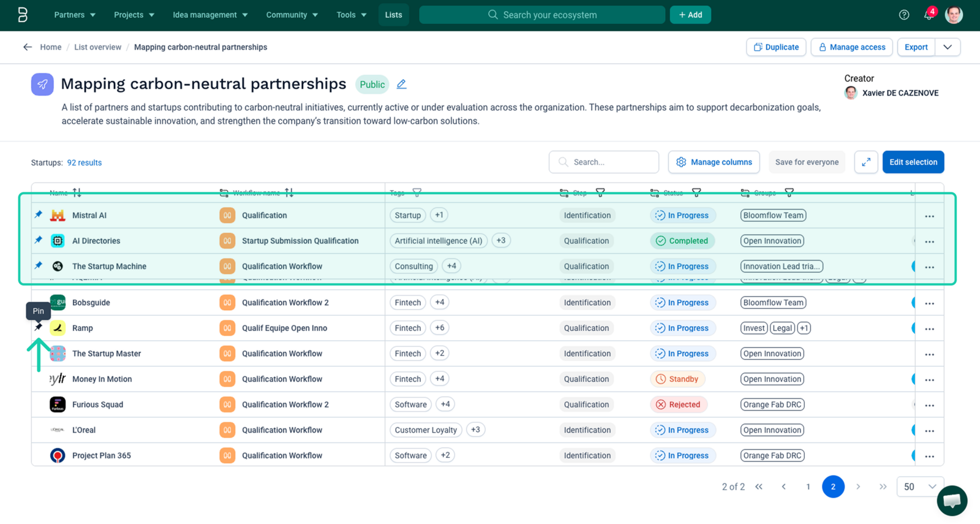Click the table Search field
Screen dimensions: 980x524
(x=604, y=162)
